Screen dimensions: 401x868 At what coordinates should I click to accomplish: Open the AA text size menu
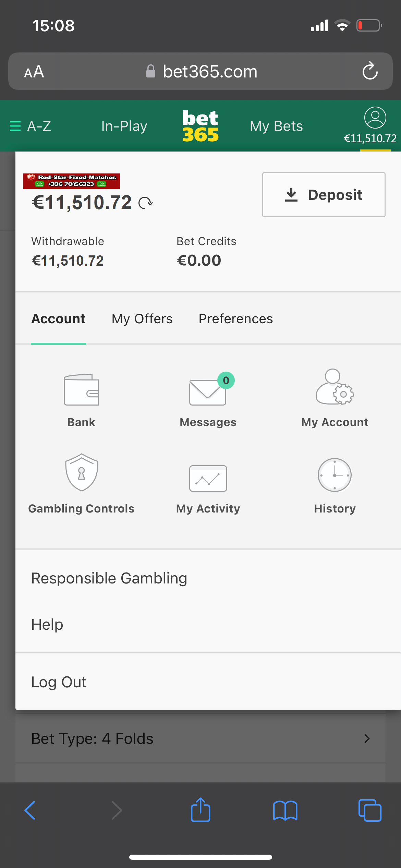(x=34, y=72)
